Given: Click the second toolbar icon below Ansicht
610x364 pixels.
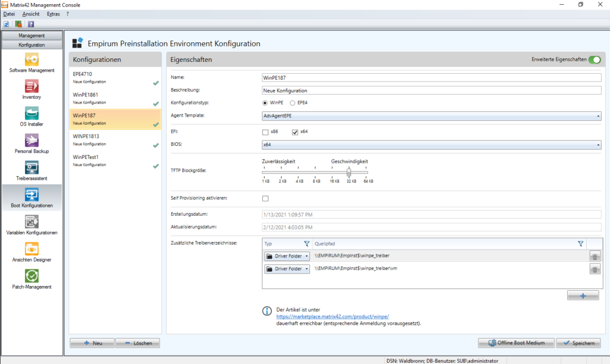Looking at the screenshot, I should (x=18, y=24).
